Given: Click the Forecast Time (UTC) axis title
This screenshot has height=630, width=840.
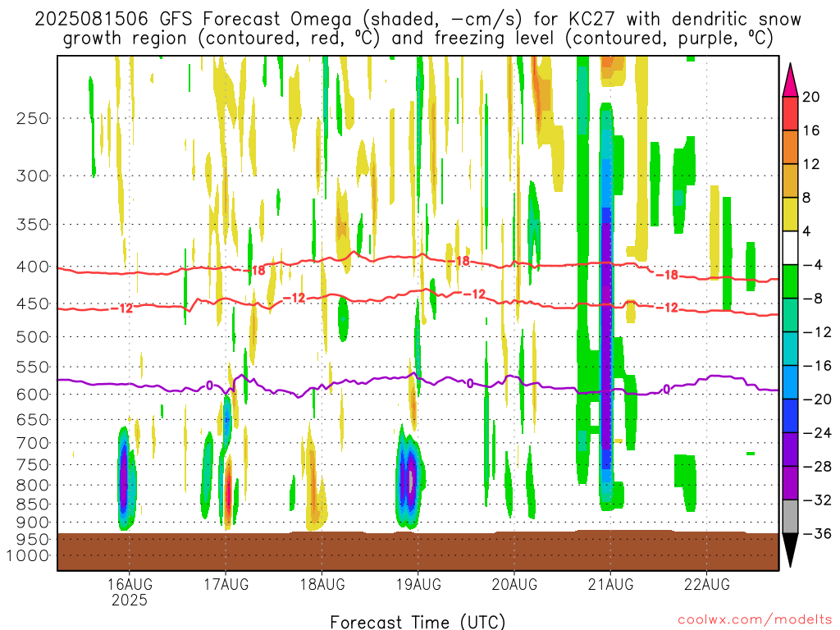Looking at the screenshot, I should (418, 622).
